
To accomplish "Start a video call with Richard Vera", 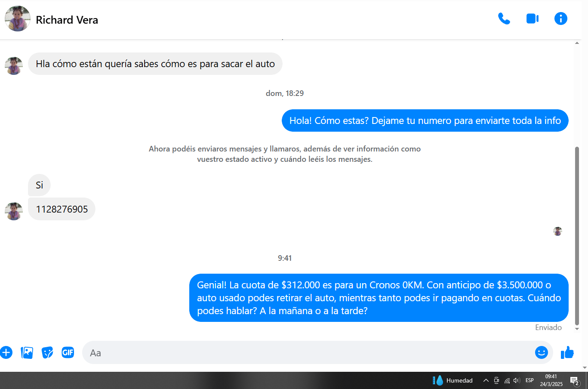I will [533, 19].
